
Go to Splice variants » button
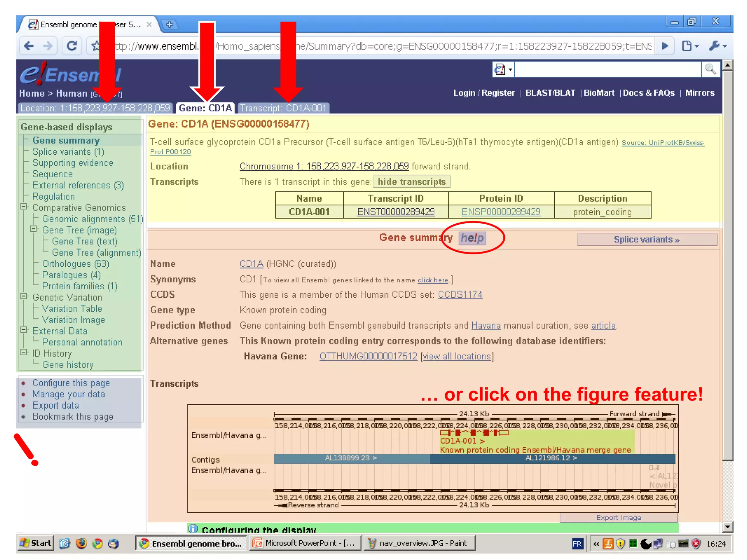(x=647, y=240)
